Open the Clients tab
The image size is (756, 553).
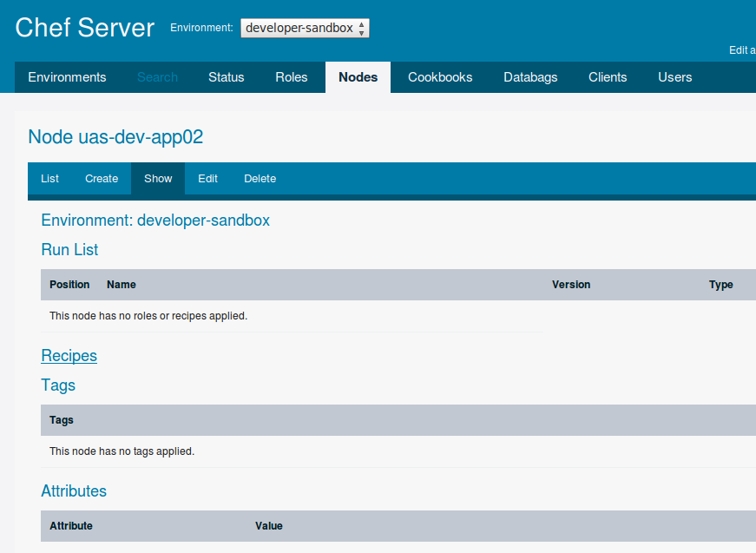608,77
